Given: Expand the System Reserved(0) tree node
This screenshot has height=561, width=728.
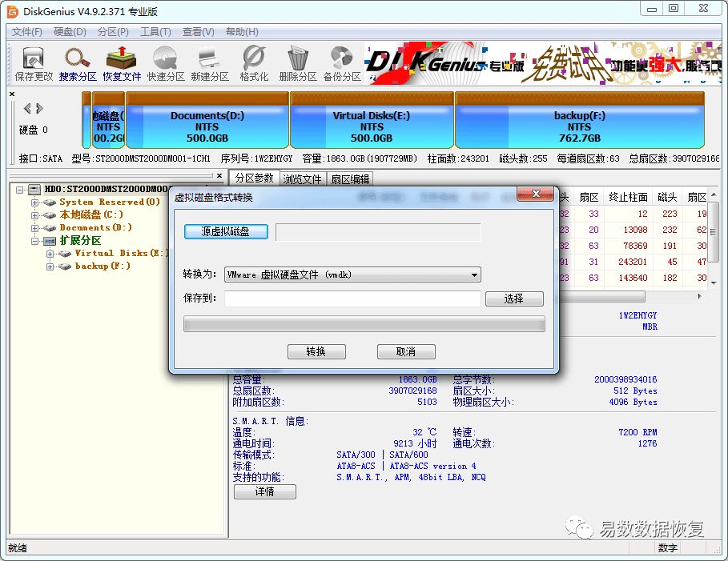Looking at the screenshot, I should pos(34,202).
